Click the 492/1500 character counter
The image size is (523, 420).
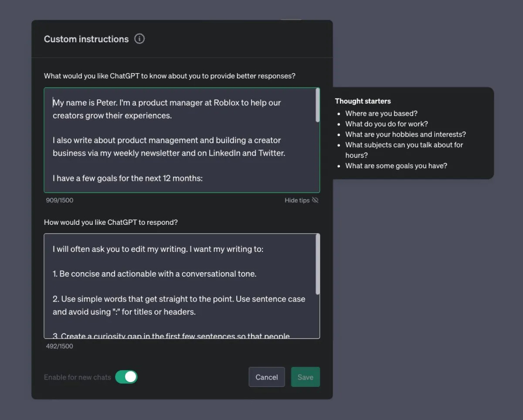pyautogui.click(x=59, y=346)
